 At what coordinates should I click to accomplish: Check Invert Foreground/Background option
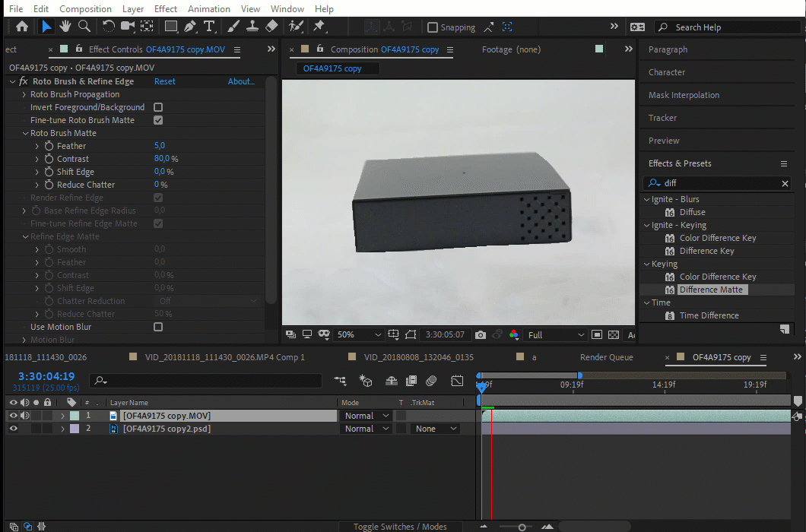158,107
